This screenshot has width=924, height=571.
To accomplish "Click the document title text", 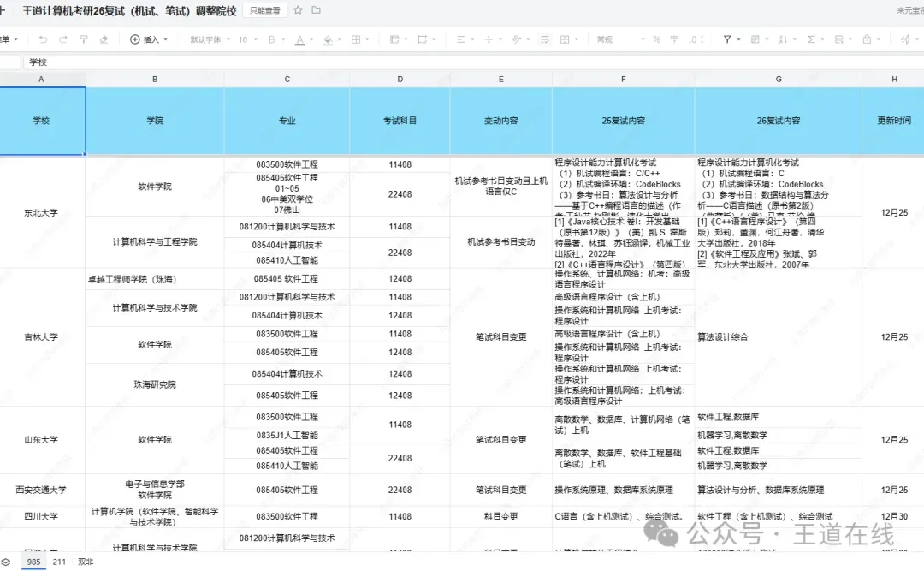I will (x=130, y=10).
